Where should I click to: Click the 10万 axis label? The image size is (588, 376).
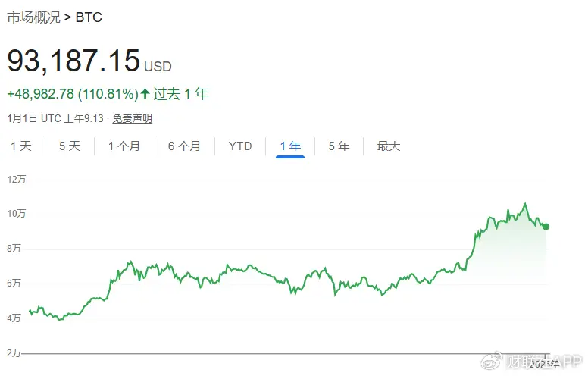[17, 214]
